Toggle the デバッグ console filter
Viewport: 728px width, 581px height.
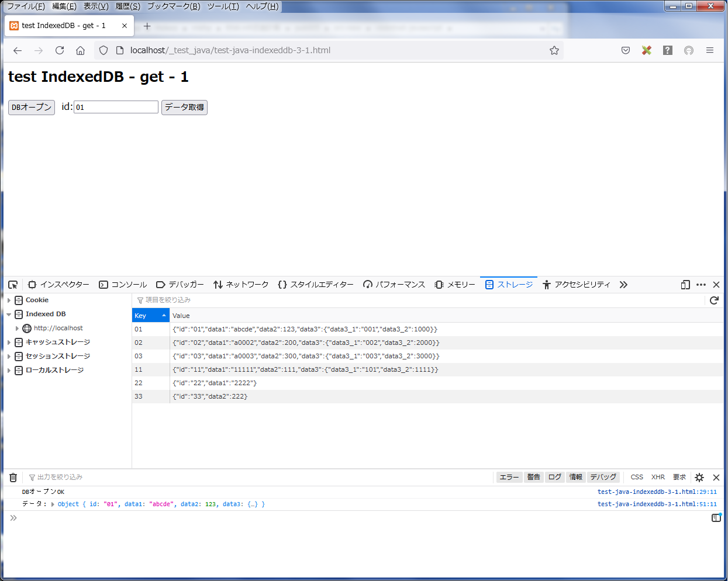pos(603,478)
